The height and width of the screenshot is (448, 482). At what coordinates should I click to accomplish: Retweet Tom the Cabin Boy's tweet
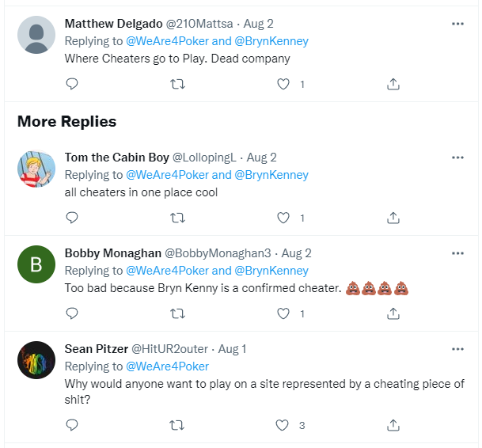coord(177,217)
